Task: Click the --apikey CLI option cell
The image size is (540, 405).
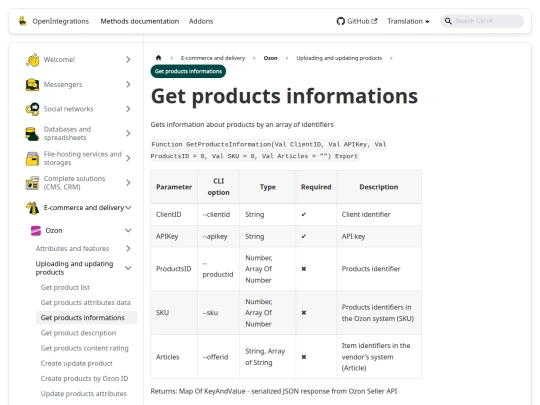Action: (x=218, y=237)
